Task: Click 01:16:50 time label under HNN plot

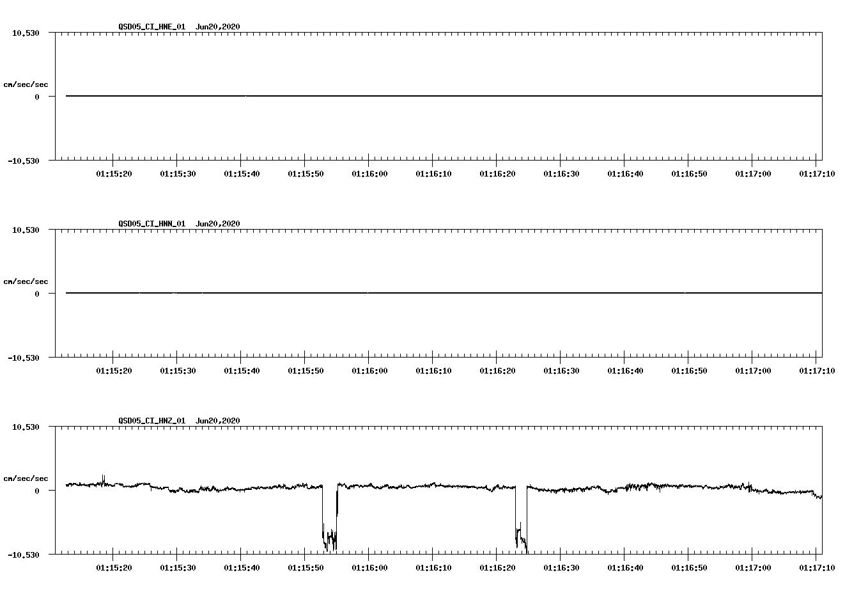Action: 689,370
